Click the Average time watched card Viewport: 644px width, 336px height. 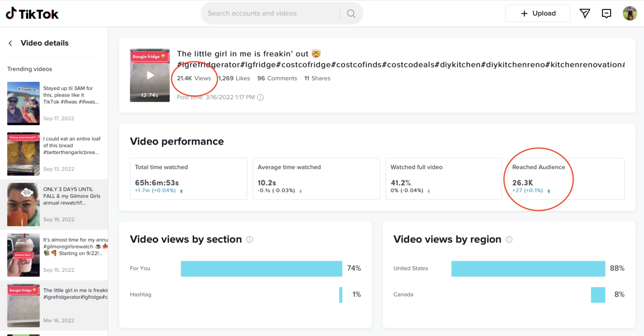pyautogui.click(x=316, y=179)
